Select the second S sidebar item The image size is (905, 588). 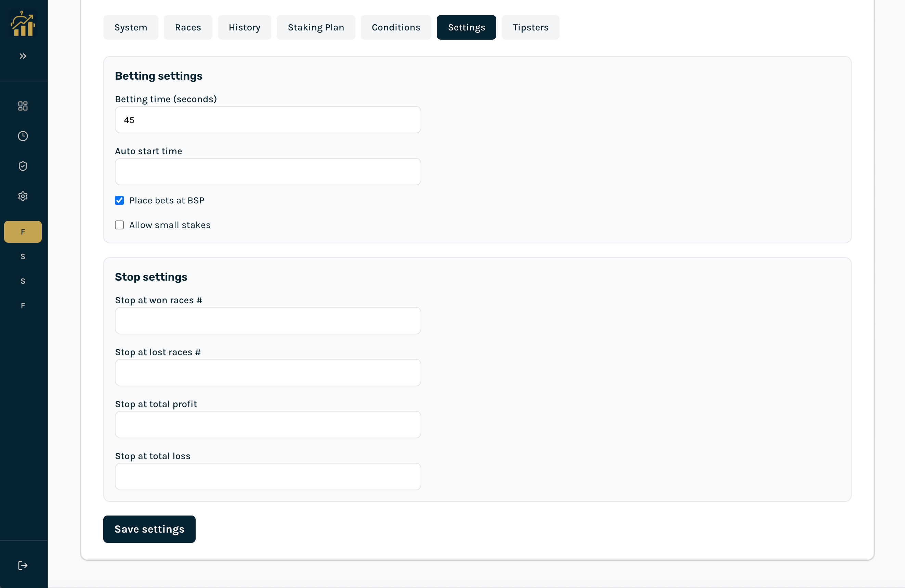tap(23, 281)
